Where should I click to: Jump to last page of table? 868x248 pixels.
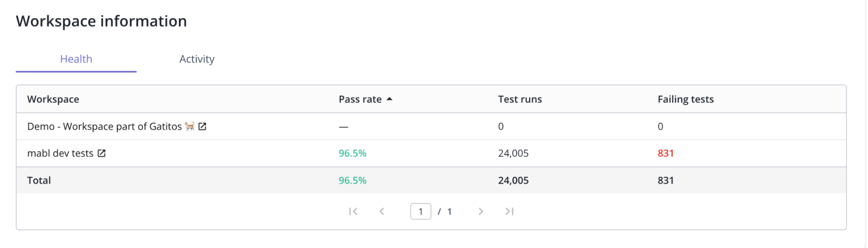pyautogui.click(x=509, y=212)
